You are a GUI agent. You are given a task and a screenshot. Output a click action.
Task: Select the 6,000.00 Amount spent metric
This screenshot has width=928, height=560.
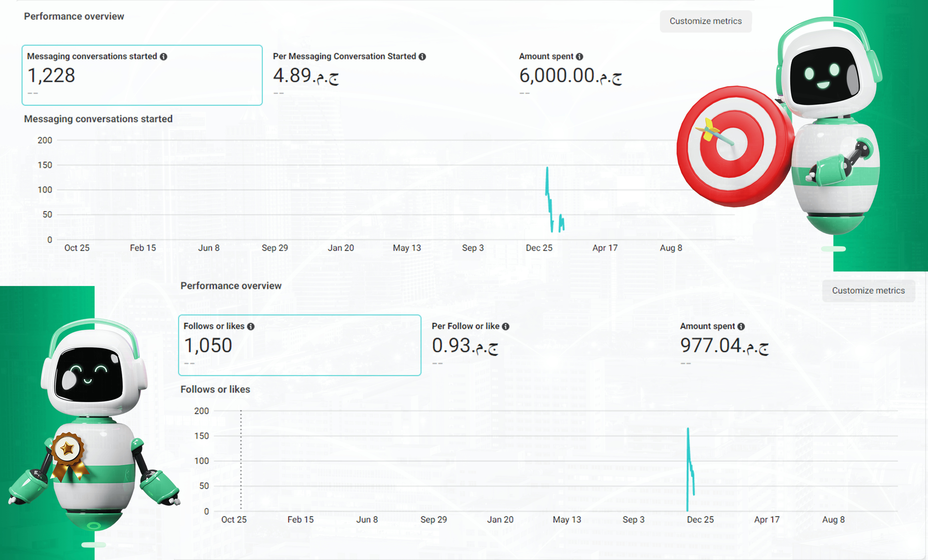click(x=570, y=75)
